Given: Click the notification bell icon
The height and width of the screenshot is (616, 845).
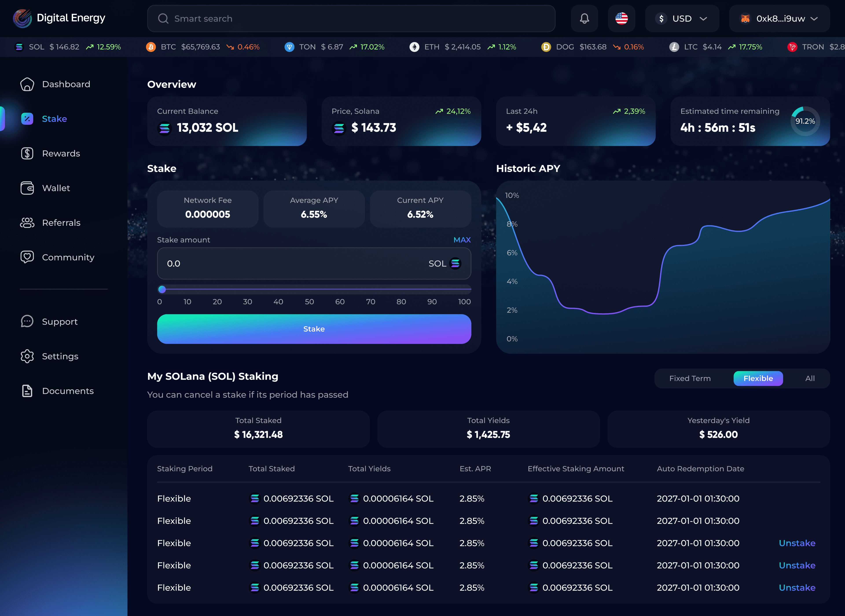Looking at the screenshot, I should point(584,19).
